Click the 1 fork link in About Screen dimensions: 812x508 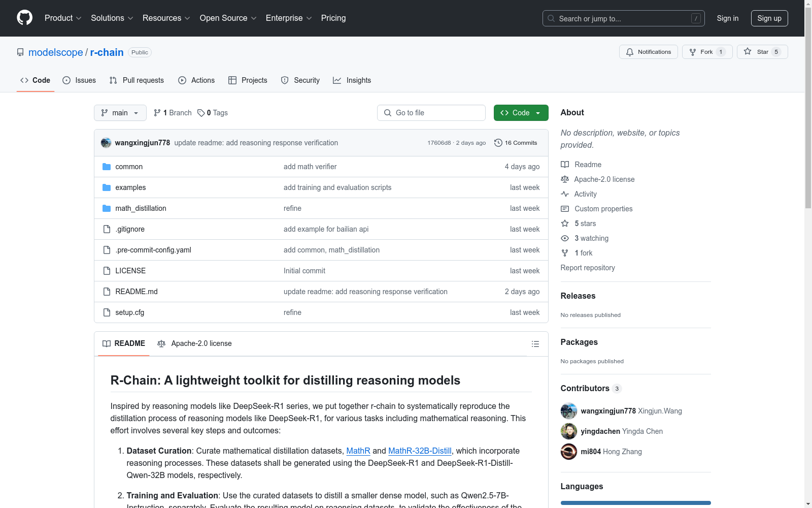[x=584, y=253]
